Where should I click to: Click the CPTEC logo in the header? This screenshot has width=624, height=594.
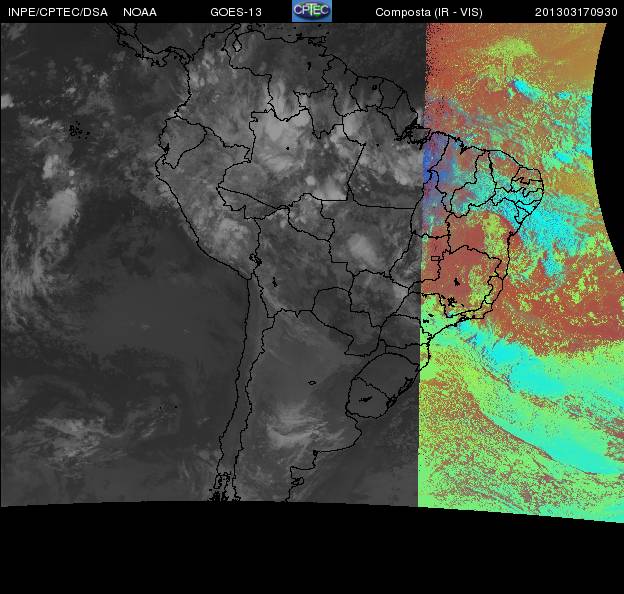coord(312,11)
